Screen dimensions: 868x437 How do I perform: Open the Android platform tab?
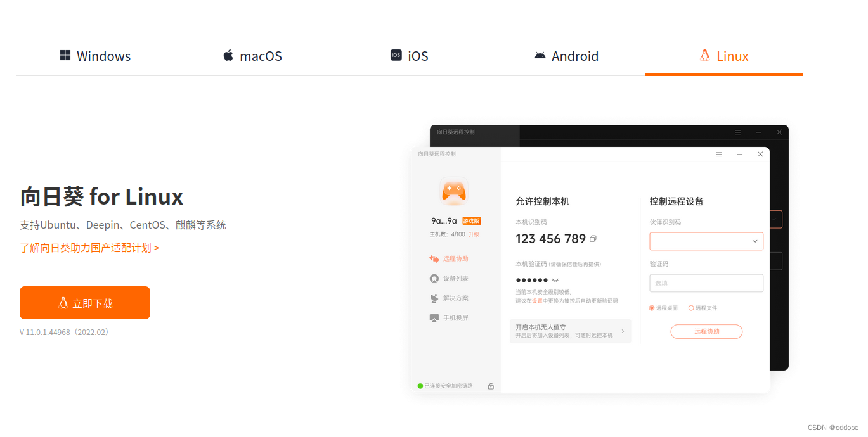pos(566,56)
